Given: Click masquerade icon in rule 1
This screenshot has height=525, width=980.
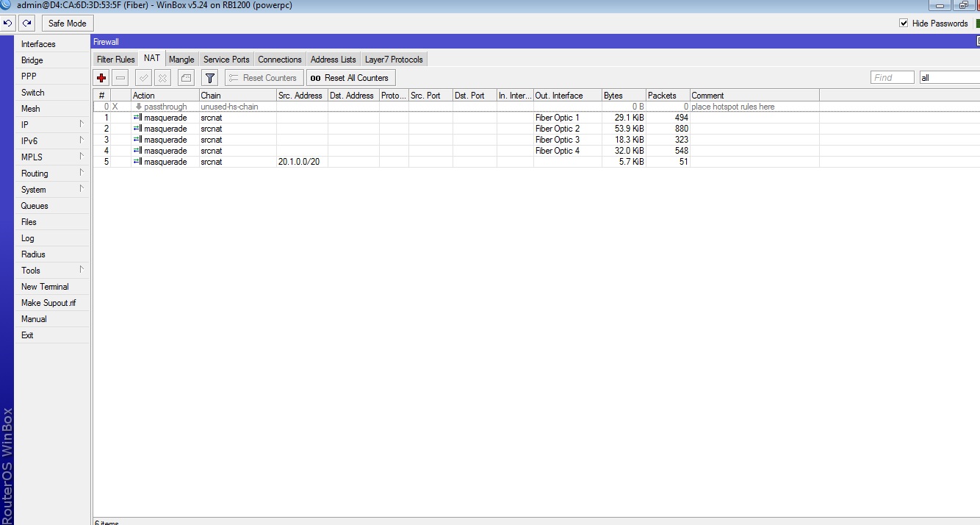Looking at the screenshot, I should click(137, 118).
